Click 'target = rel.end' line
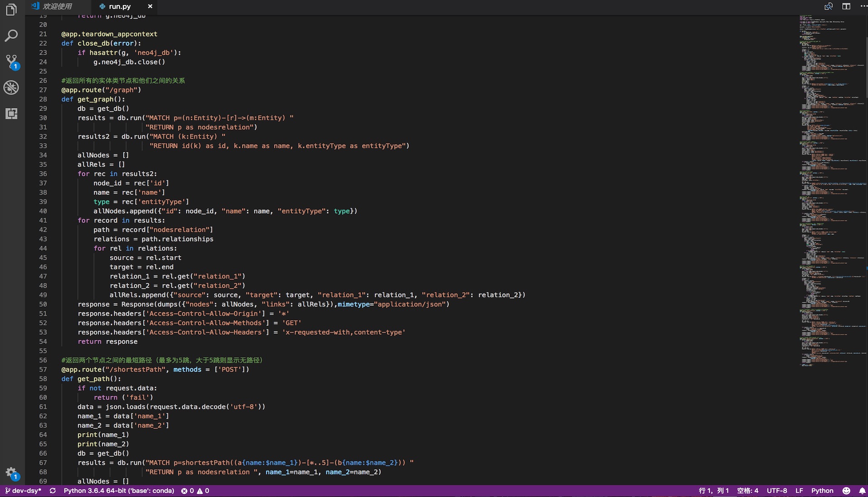Viewport: 868px width, 497px height. pyautogui.click(x=142, y=267)
